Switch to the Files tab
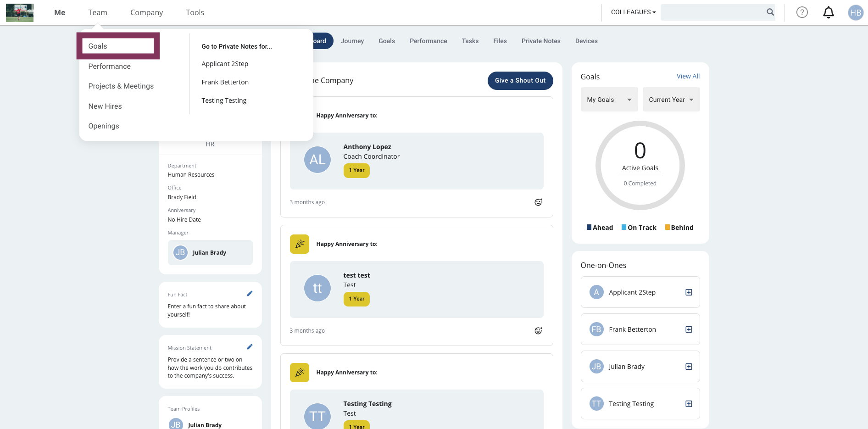 [500, 41]
